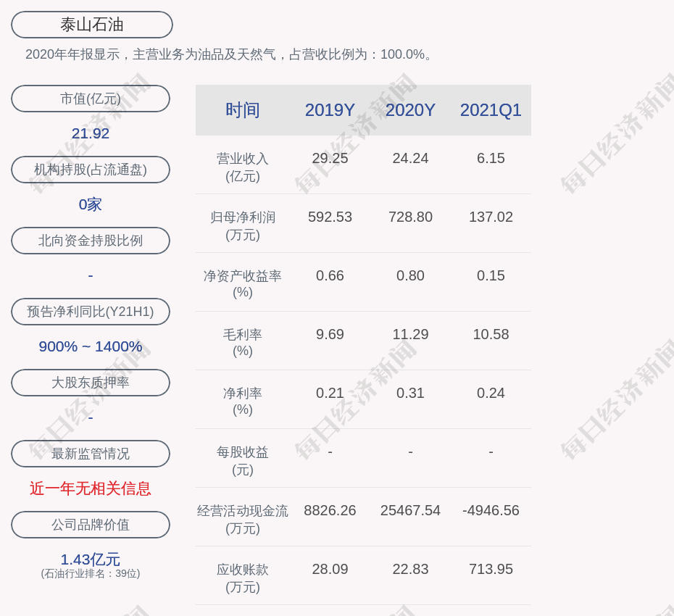Select the 北向资金持股比例 label
This screenshot has width=674, height=616.
[x=91, y=241]
